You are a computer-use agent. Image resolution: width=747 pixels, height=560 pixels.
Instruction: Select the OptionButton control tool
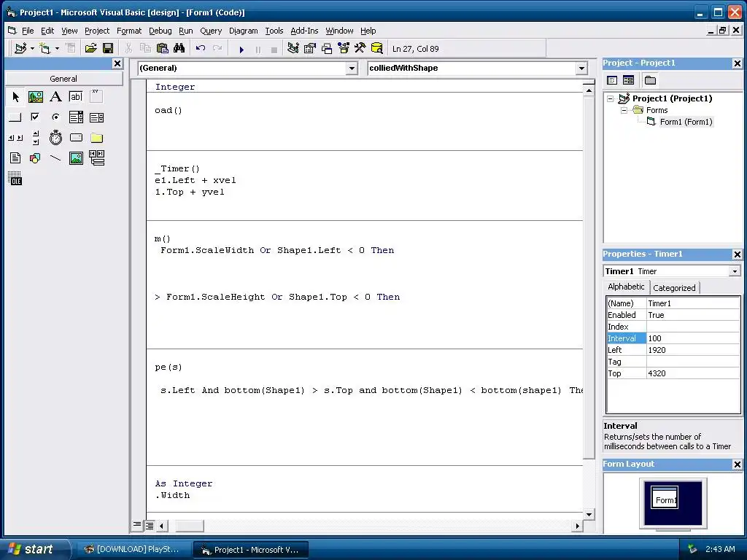[x=55, y=117]
